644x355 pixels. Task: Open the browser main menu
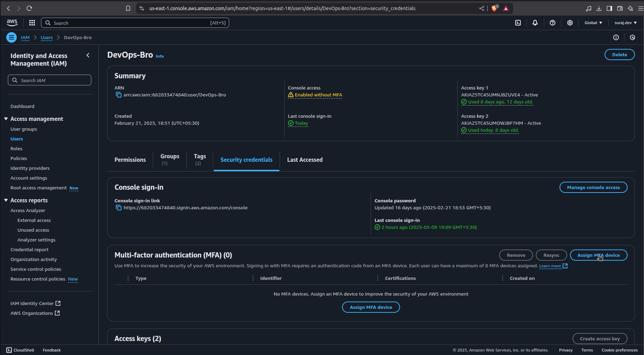tap(641, 8)
